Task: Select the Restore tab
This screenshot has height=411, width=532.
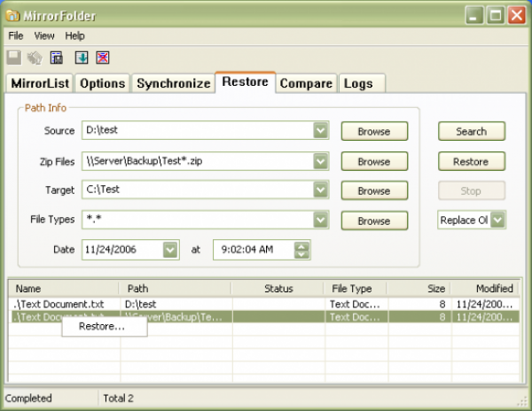Action: 245,82
